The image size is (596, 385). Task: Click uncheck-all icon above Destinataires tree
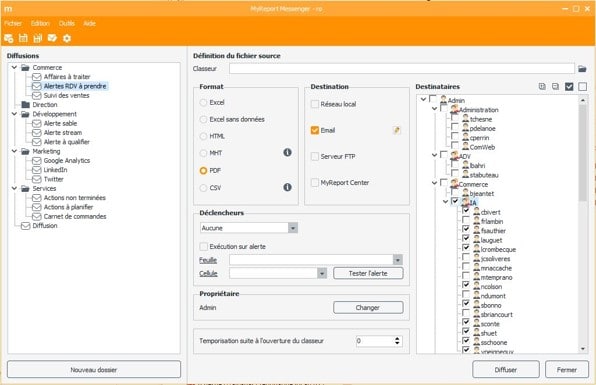coord(582,87)
